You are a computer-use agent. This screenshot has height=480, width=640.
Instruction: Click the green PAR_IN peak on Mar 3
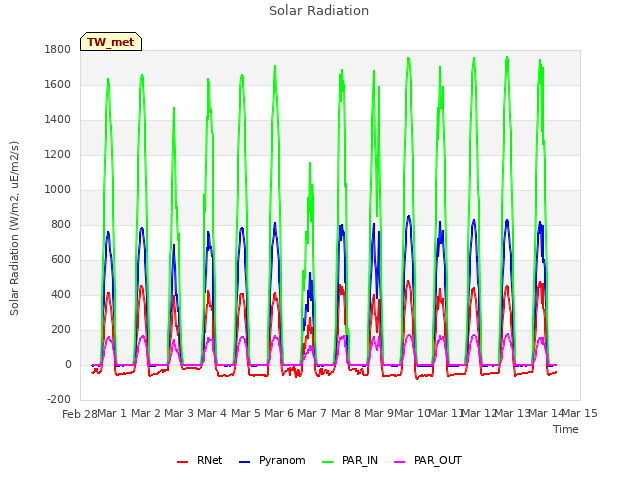click(174, 108)
